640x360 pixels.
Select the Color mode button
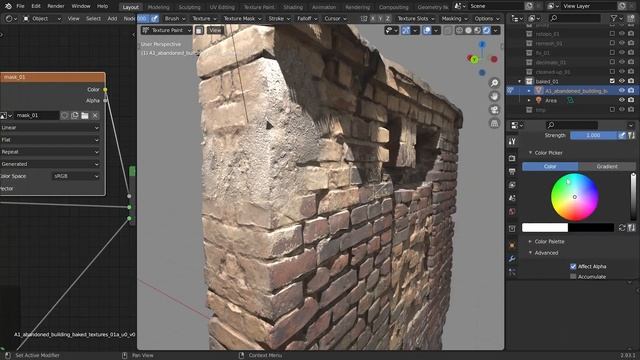pyautogui.click(x=550, y=167)
